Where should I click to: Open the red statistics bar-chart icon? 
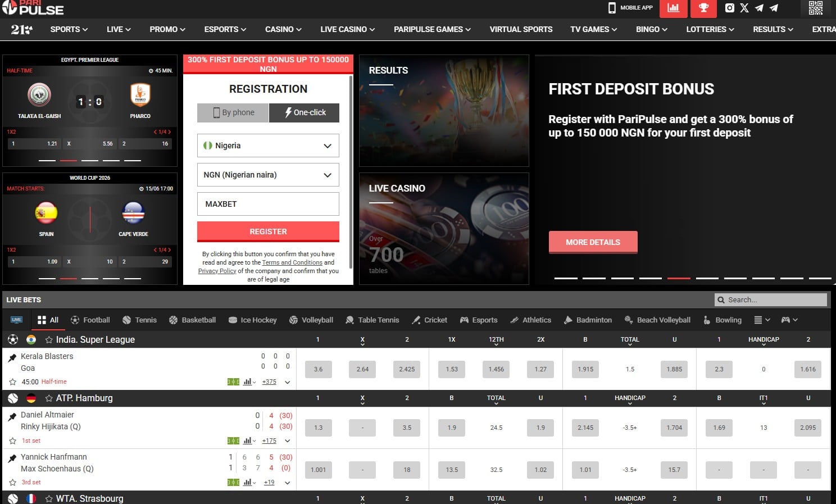pyautogui.click(x=673, y=8)
